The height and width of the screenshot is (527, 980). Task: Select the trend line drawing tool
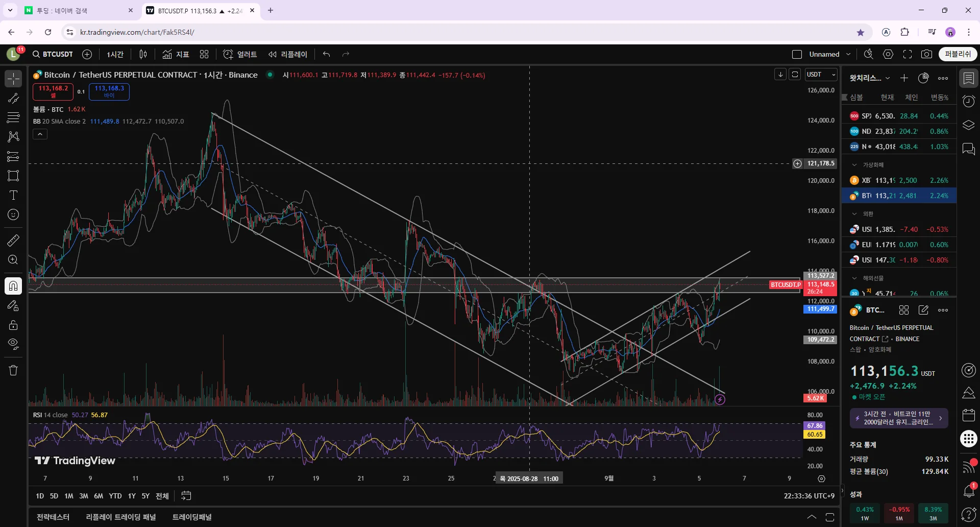click(13, 98)
